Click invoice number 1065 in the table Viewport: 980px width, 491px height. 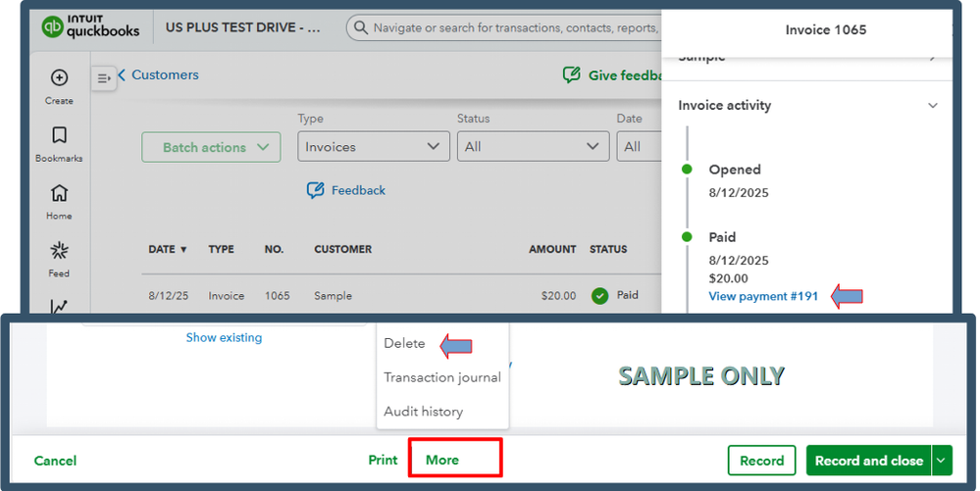coord(277,295)
